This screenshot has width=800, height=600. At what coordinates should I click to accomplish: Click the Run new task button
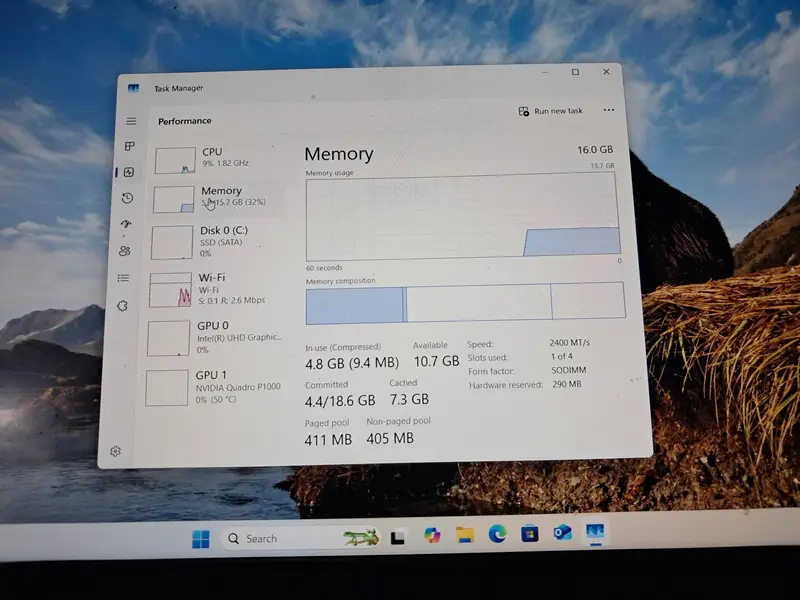[x=551, y=111]
